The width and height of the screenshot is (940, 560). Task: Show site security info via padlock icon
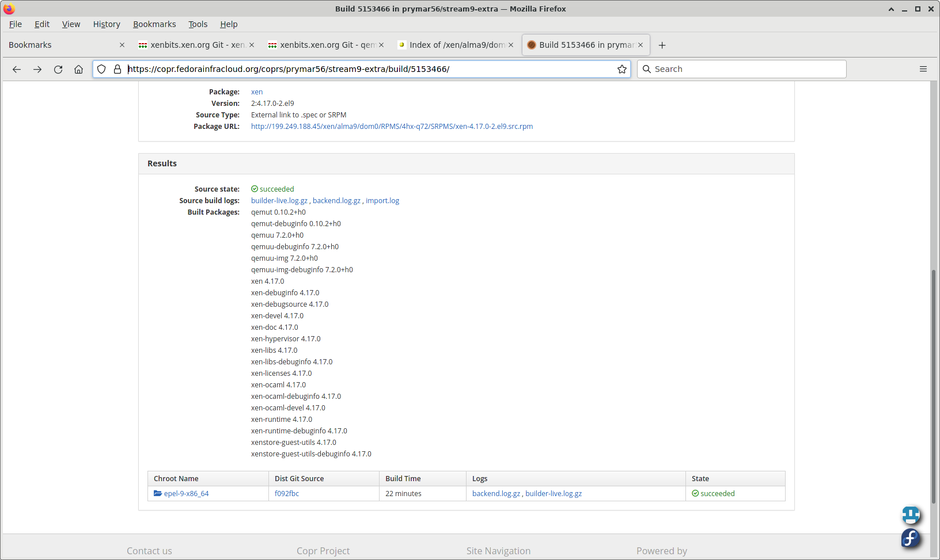[117, 69]
